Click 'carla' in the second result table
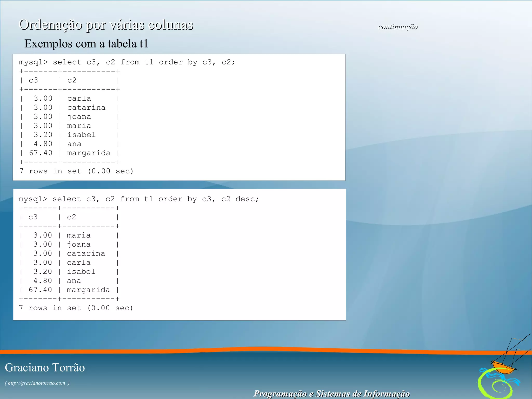532x399 pixels. pyautogui.click(x=78, y=263)
